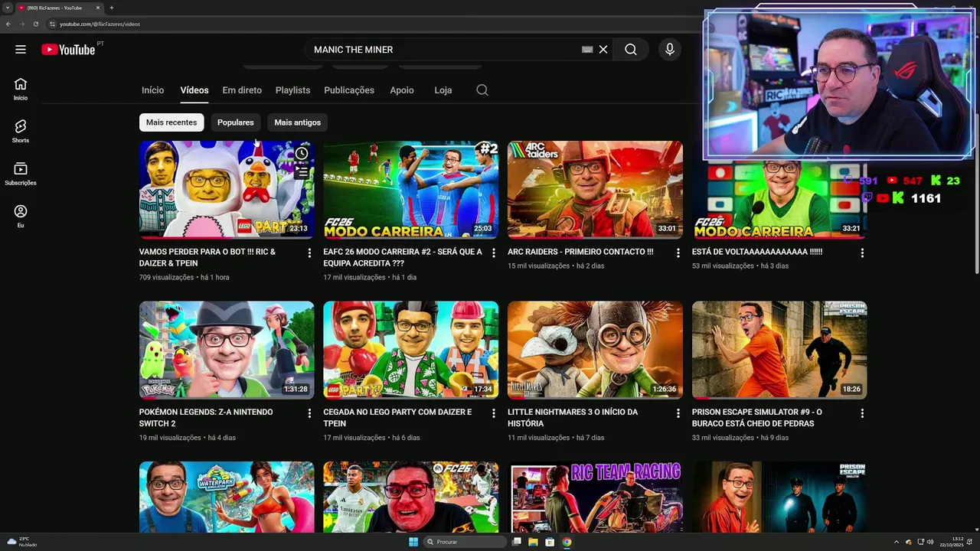
Task: Open options menu for EAFC 26 MODO CARREIRA #2
Action: (493, 253)
